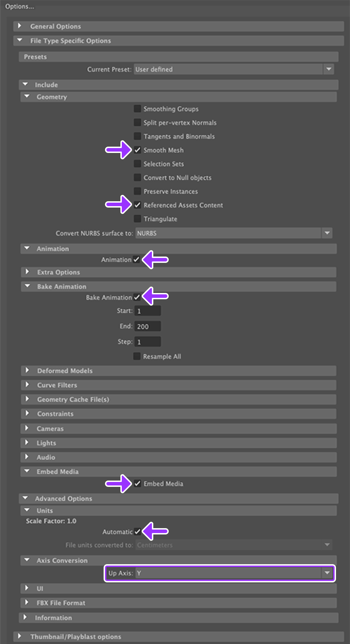
Task: Toggle the Bake Animation checkbox
Action: click(x=137, y=297)
